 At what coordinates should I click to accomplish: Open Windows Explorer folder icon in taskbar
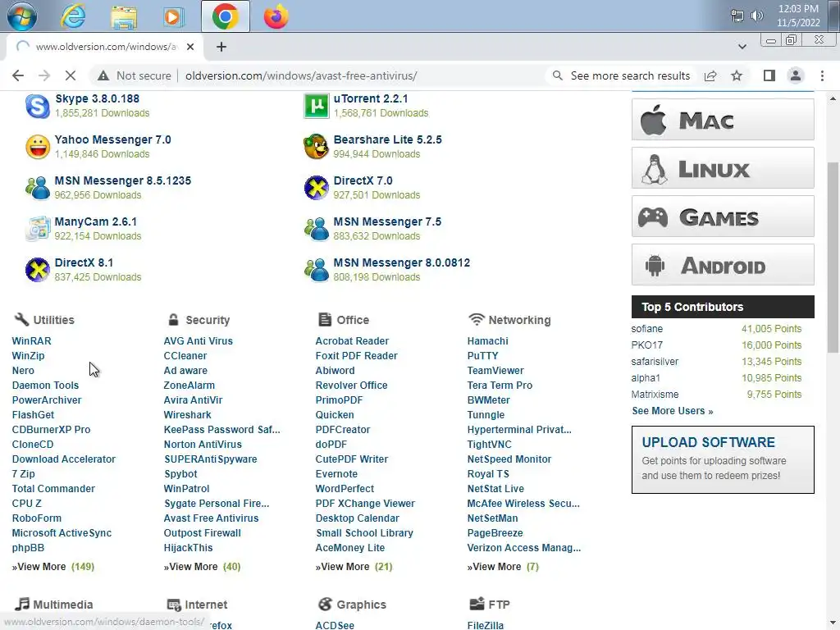(x=124, y=16)
